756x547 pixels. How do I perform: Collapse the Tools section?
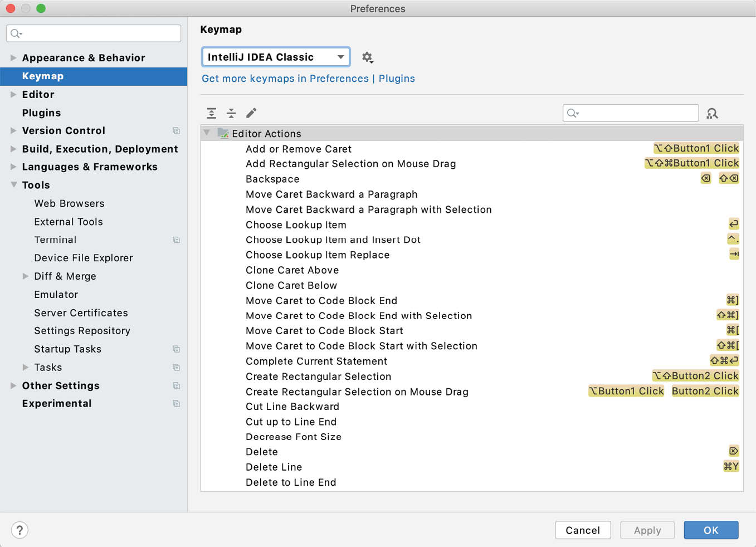tap(13, 184)
